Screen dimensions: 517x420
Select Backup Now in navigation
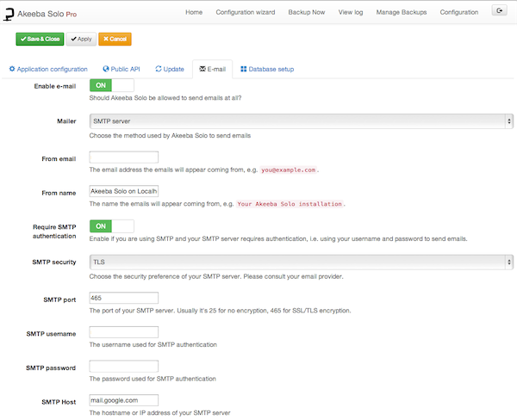coord(306,12)
